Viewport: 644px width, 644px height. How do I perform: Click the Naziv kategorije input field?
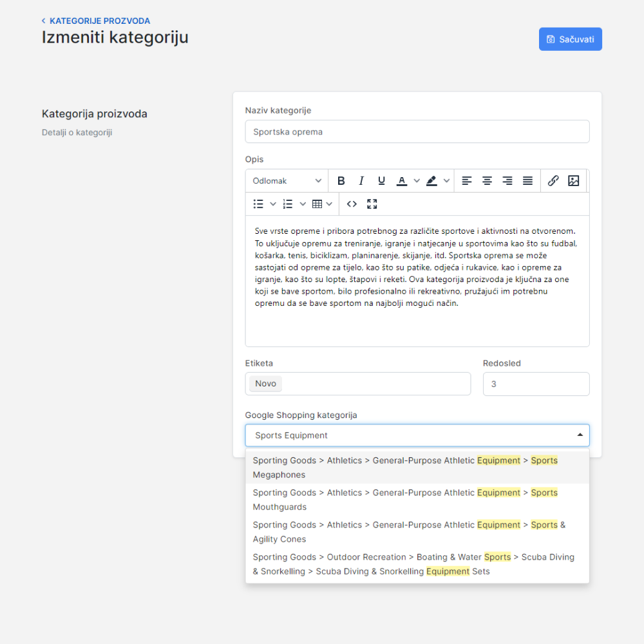tap(417, 132)
